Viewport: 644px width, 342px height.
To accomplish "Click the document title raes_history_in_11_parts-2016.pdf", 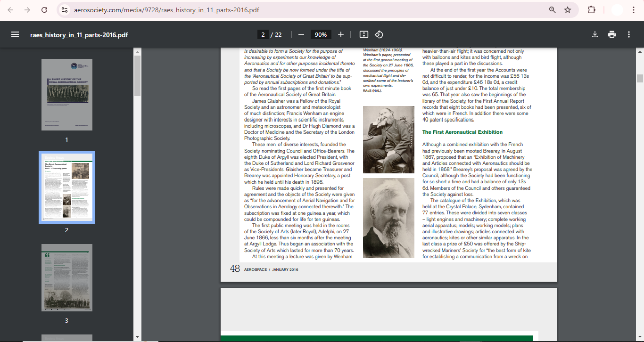I will click(79, 35).
